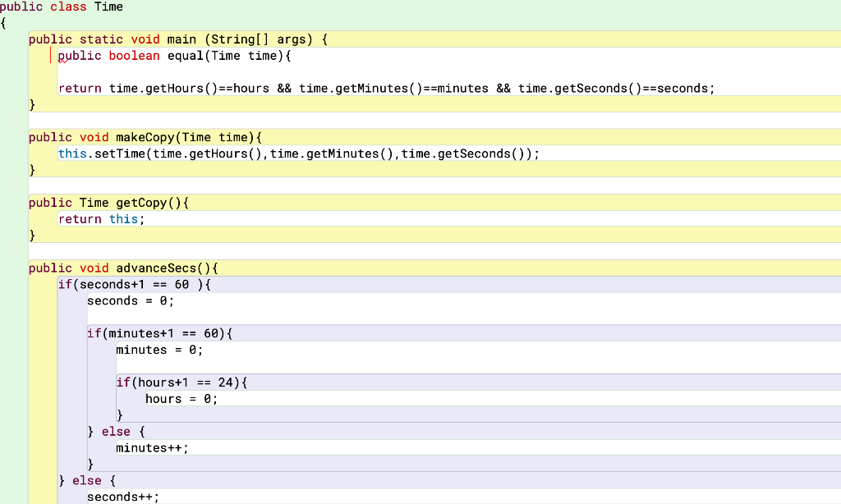
Task: Place cursor in 'public boolean equal(Time time){' line
Action: pyautogui.click(x=174, y=56)
